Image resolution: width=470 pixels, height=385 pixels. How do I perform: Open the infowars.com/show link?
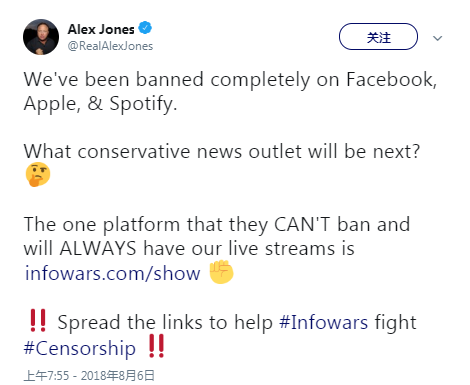point(113,273)
